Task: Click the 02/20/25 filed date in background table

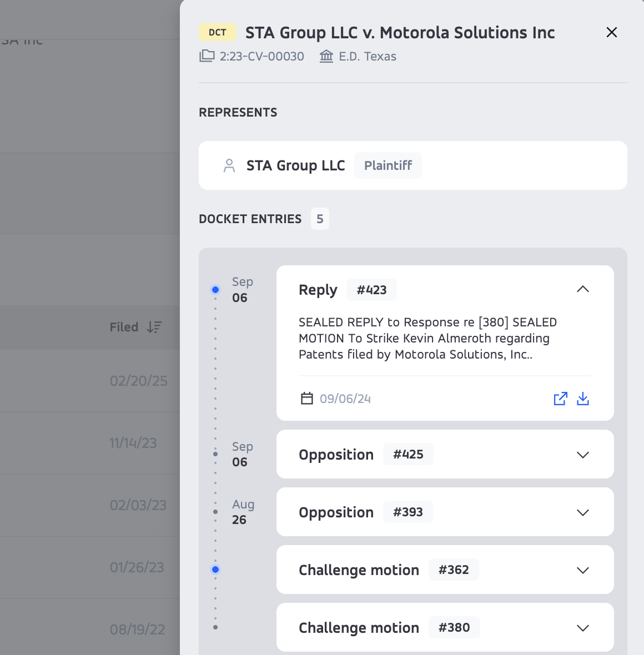Action: pyautogui.click(x=138, y=381)
